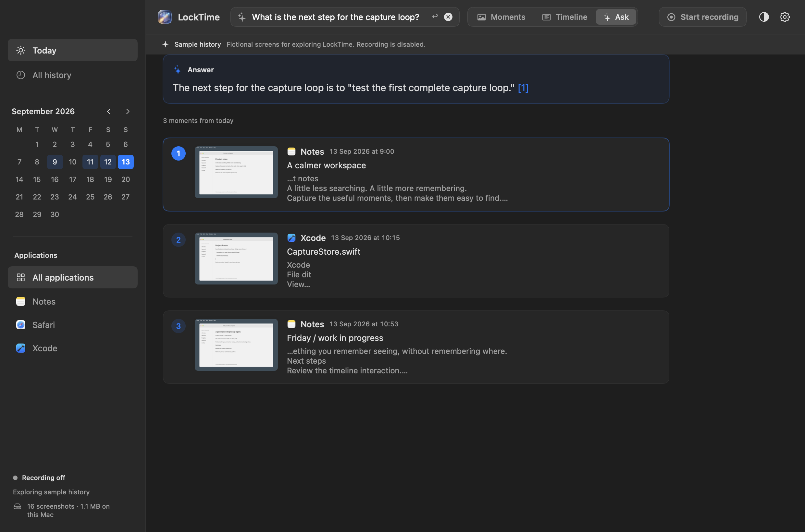This screenshot has width=805, height=532.
Task: Filter by the Notes application in the sidebar
Action: point(73,301)
